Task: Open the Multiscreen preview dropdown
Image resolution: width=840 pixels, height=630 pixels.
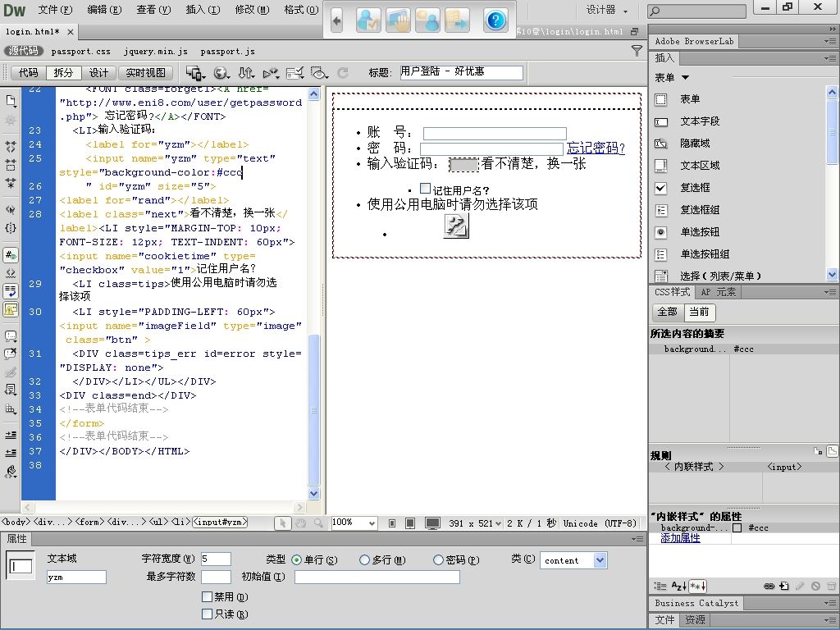Action: (x=195, y=73)
